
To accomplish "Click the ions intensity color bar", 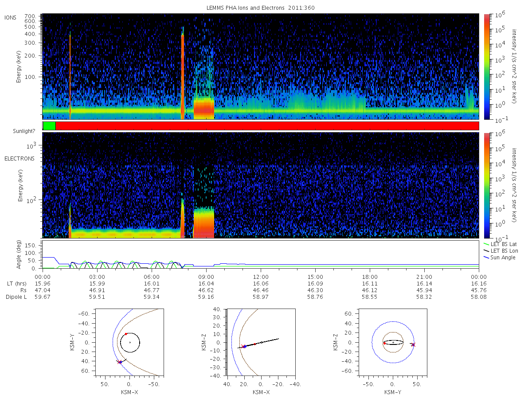I will pyautogui.click(x=486, y=66).
